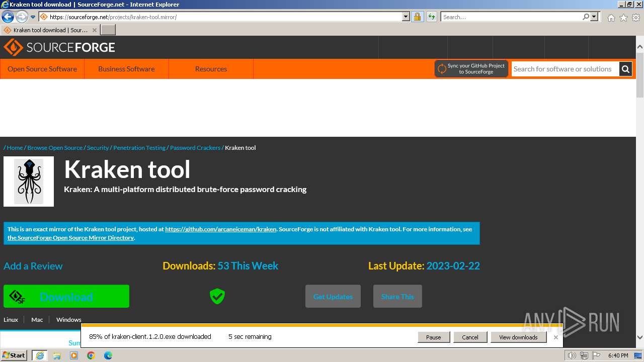
Task: Click the green shield checkmark icon
Action: point(217,296)
